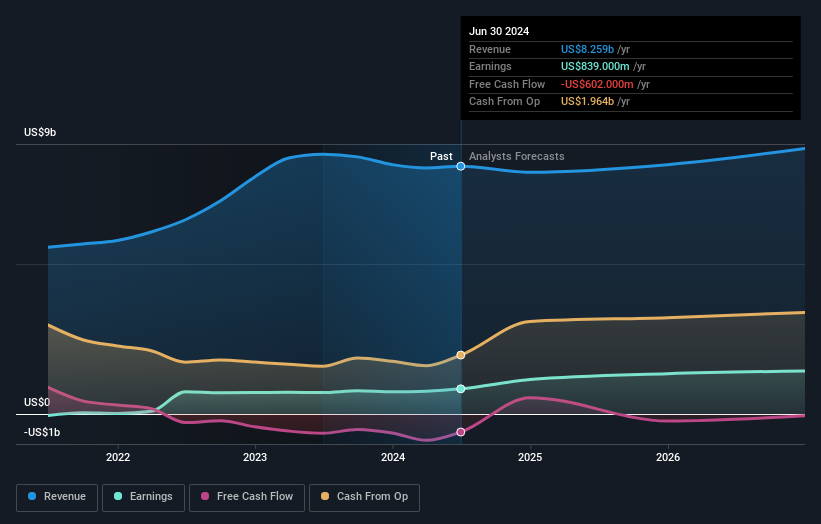Image resolution: width=821 pixels, height=524 pixels.
Task: Click the -US$1b y-axis label
Action: click(42, 432)
